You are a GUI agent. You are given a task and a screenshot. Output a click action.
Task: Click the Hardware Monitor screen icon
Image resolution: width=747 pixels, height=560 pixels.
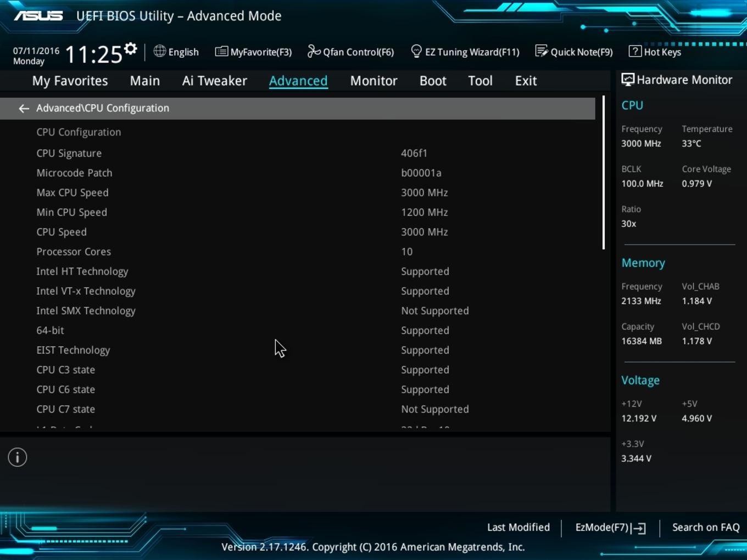point(628,80)
